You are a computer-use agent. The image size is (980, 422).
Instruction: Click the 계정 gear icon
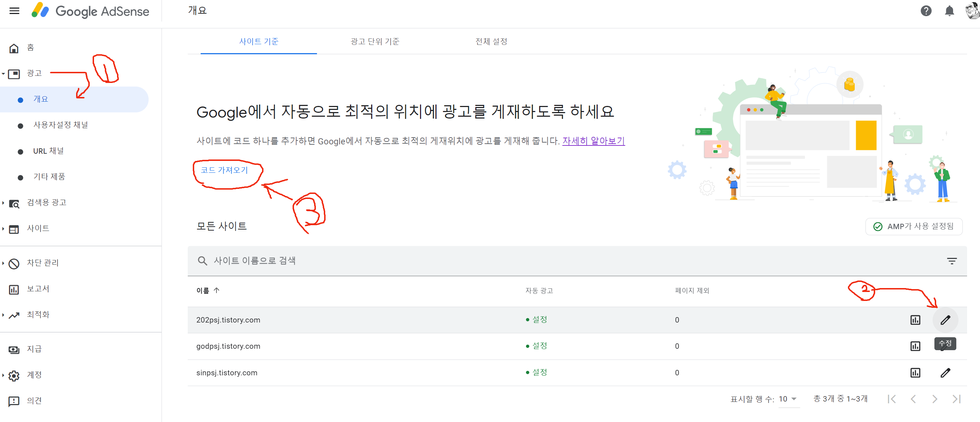(x=14, y=376)
